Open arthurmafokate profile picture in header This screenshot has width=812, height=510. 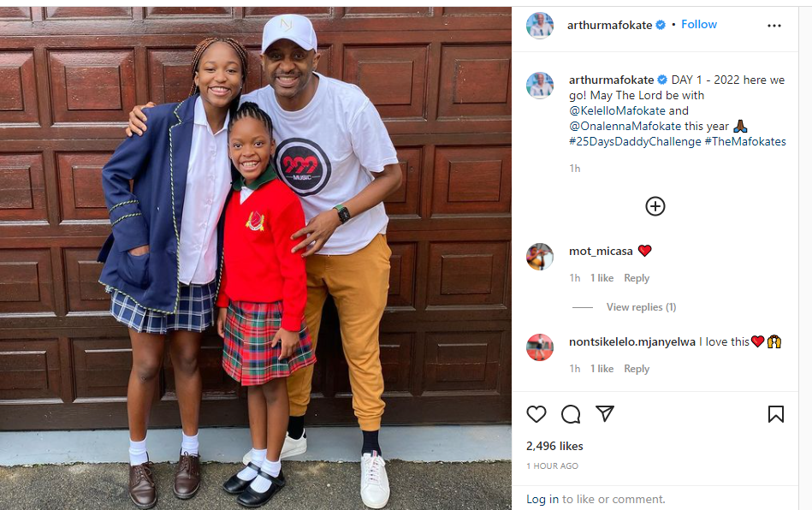point(540,26)
